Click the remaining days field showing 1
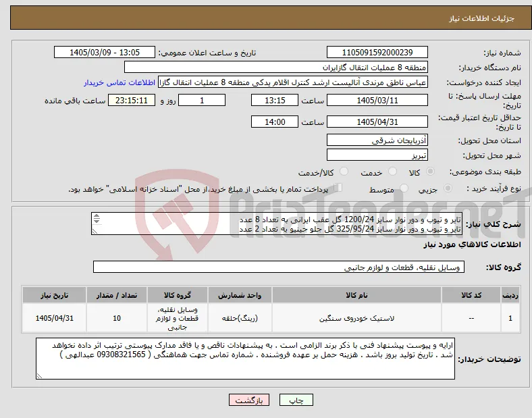Viewport: 532px width, 418px height. click(x=202, y=101)
